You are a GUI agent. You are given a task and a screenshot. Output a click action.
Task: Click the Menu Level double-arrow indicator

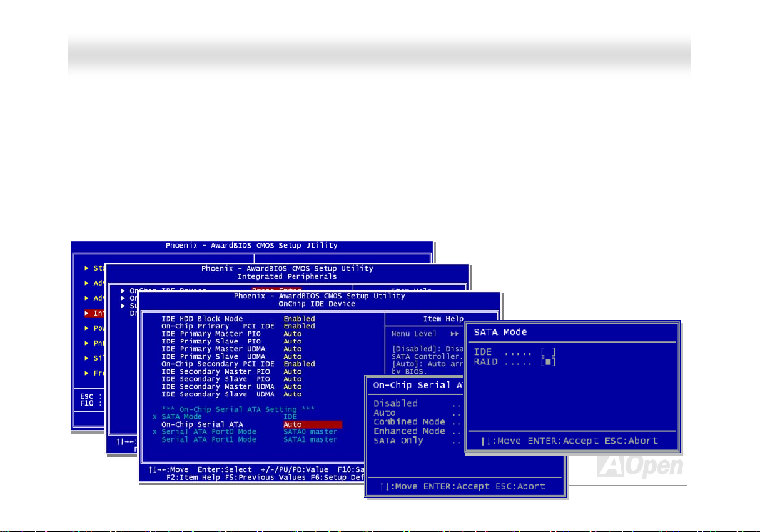455,334
